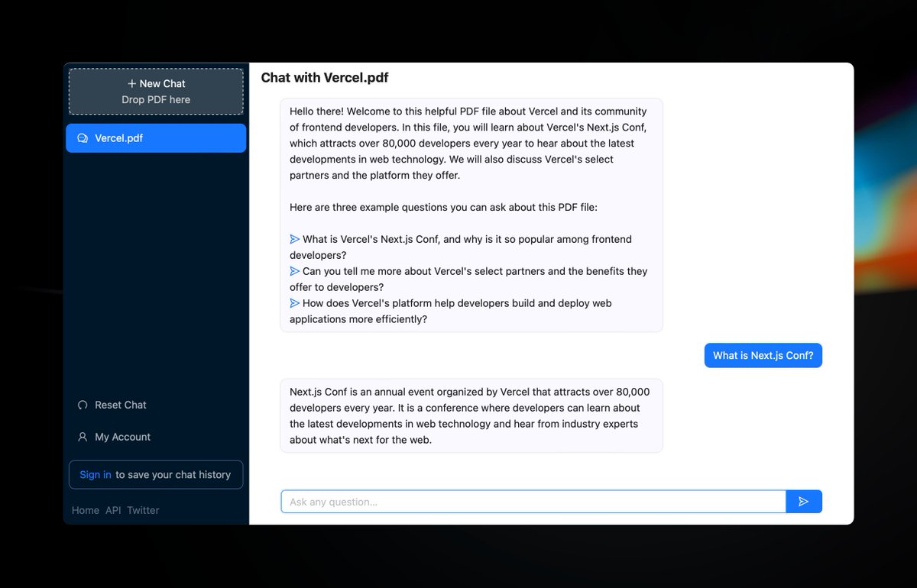Viewport: 917px width, 588px height.
Task: Click the 'Drop PDF here' label
Action: (x=156, y=99)
